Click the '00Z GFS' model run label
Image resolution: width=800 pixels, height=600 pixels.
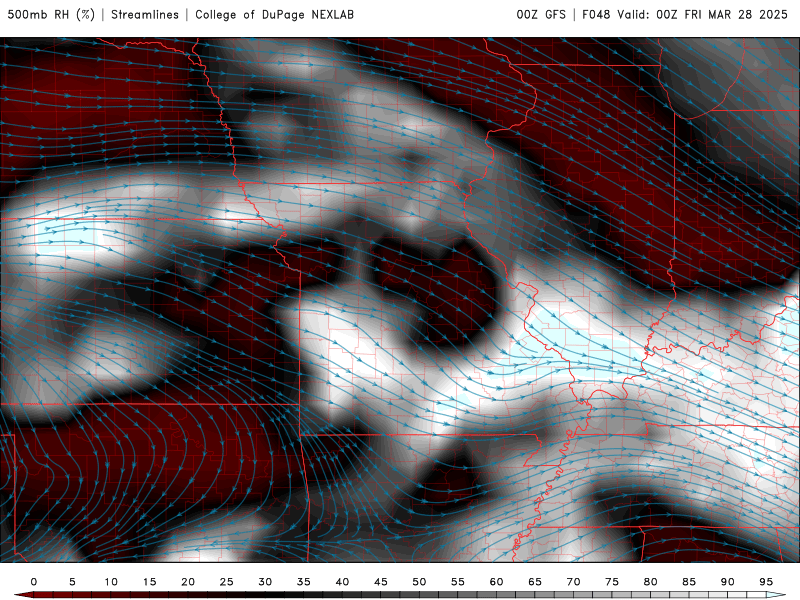click(x=541, y=14)
